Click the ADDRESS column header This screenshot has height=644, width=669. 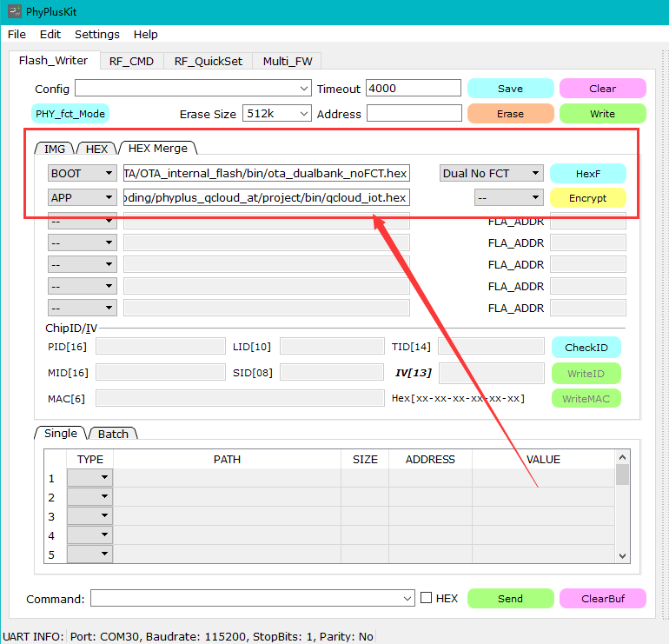430,459
